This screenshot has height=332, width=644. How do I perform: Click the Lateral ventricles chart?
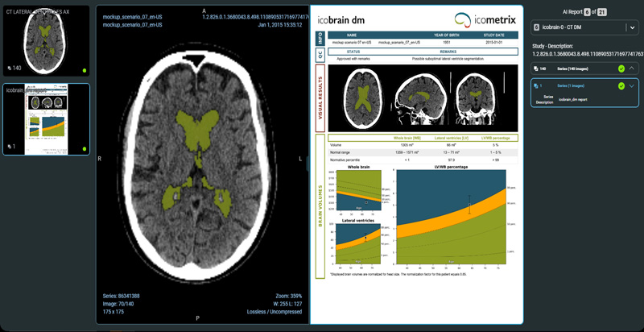pyautogui.click(x=357, y=243)
